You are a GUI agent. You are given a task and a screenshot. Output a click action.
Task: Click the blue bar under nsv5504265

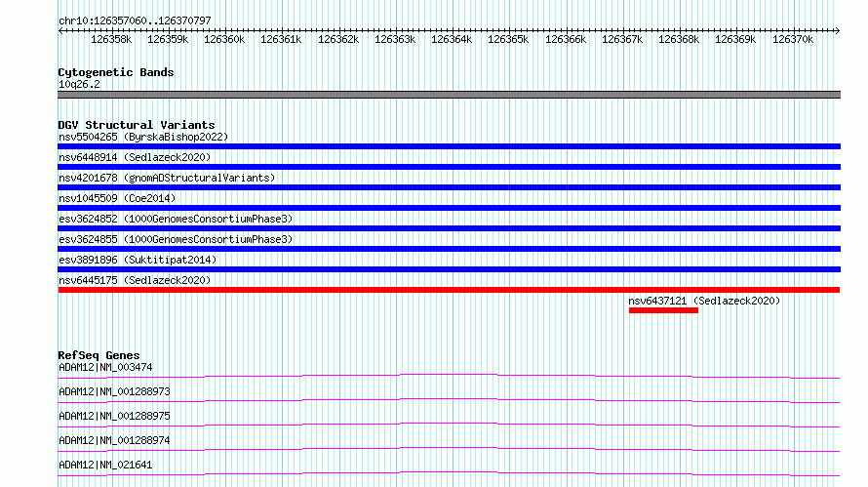tap(449, 146)
